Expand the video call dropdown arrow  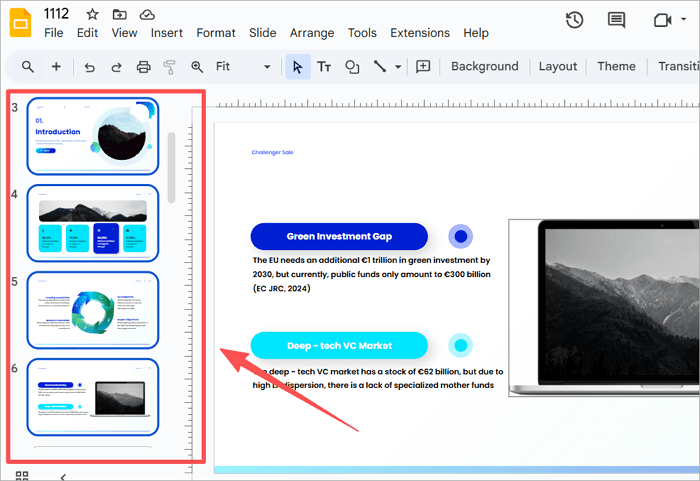690,20
